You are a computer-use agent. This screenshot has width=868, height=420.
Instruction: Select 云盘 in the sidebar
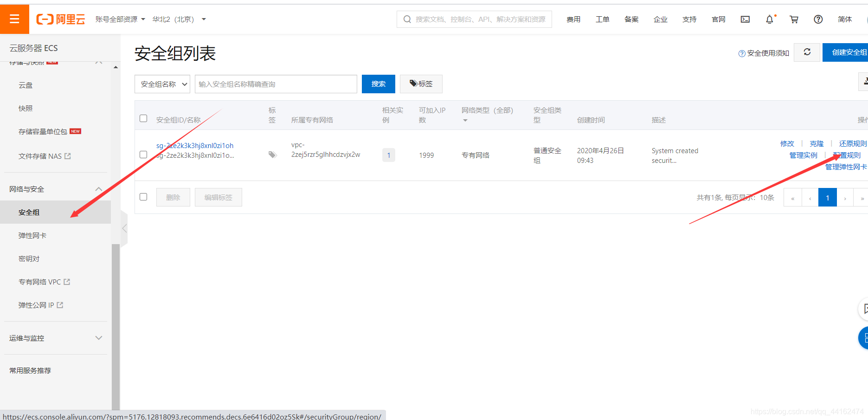(x=26, y=85)
